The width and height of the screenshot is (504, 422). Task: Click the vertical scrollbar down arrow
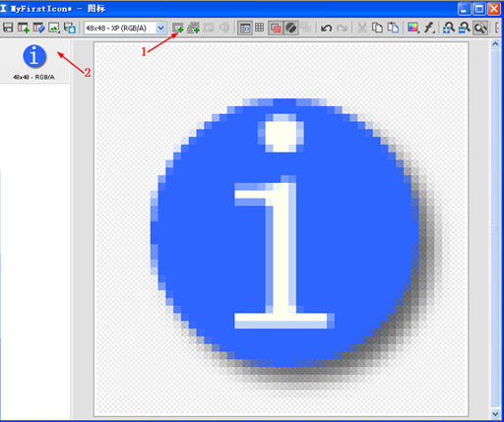pos(495,414)
